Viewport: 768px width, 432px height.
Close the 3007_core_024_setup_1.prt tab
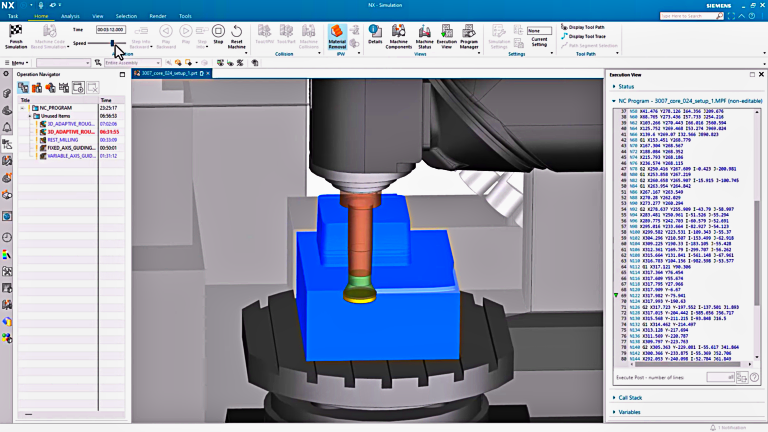tap(208, 73)
